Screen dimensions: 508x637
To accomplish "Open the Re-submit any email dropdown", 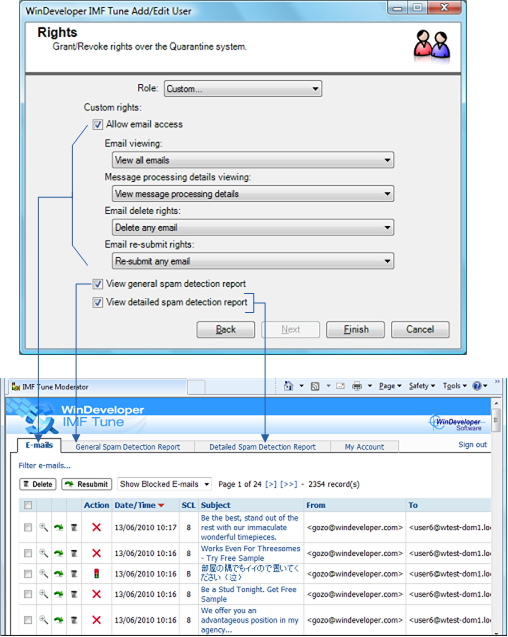I will [x=253, y=261].
